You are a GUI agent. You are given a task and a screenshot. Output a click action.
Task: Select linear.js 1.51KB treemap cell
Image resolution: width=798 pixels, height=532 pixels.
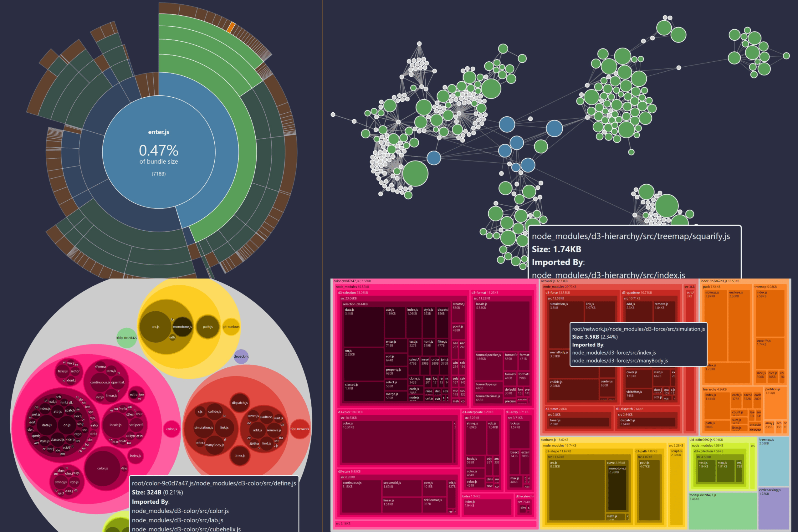tap(402, 505)
